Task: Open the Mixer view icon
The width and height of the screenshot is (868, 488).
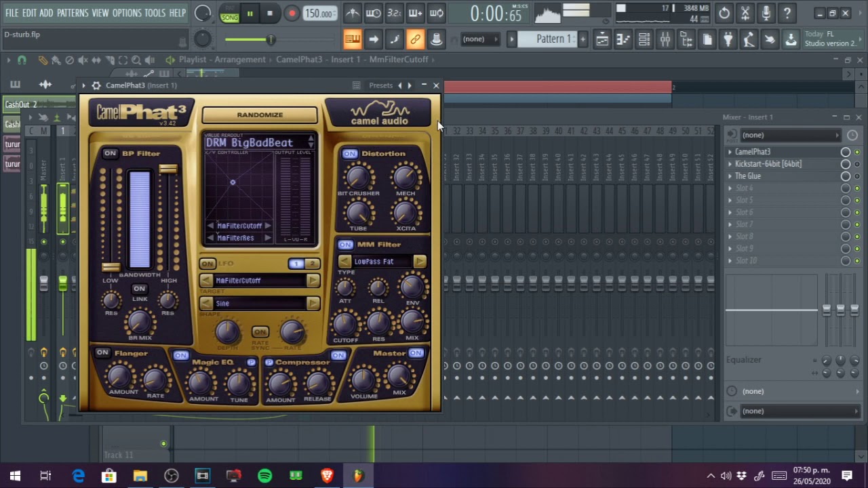Action: [665, 40]
